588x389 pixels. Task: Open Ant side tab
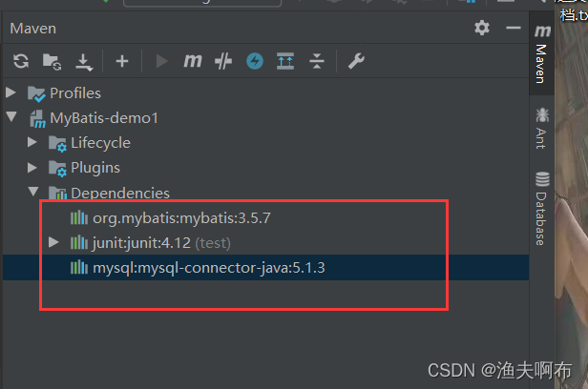[x=541, y=129]
